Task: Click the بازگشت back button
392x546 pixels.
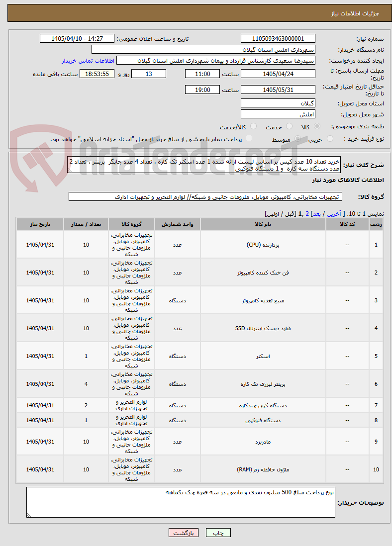Action: (183, 533)
